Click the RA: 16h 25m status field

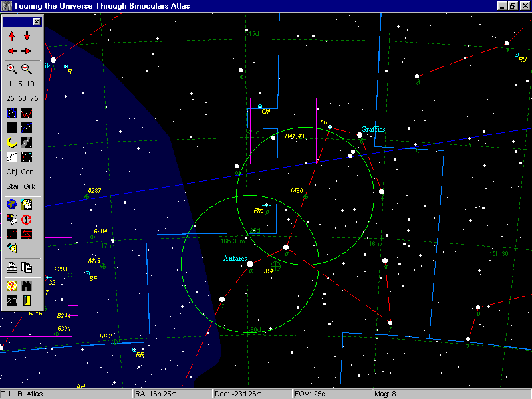(x=172, y=394)
